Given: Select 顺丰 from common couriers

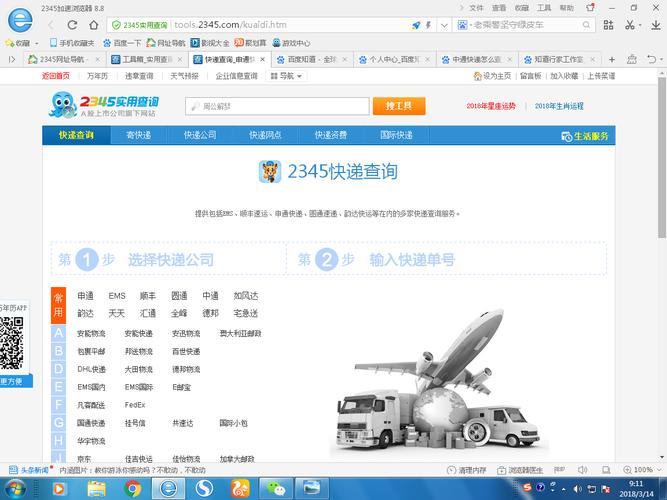Looking at the screenshot, I should pyautogui.click(x=147, y=296).
